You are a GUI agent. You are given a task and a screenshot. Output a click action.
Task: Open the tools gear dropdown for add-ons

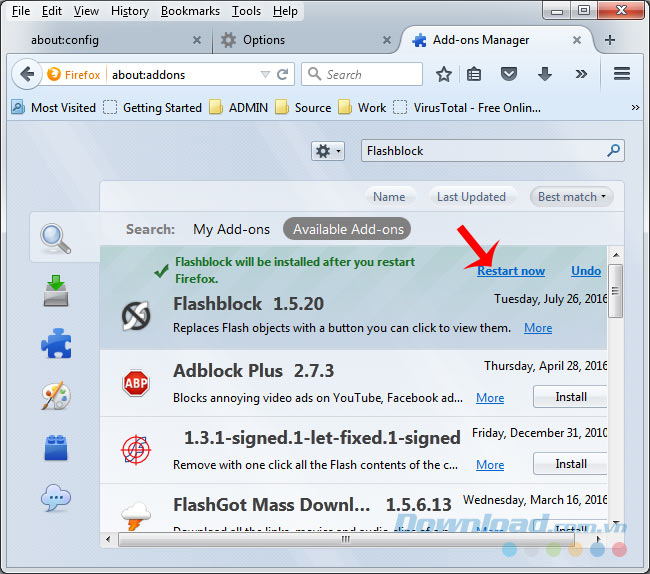(328, 151)
